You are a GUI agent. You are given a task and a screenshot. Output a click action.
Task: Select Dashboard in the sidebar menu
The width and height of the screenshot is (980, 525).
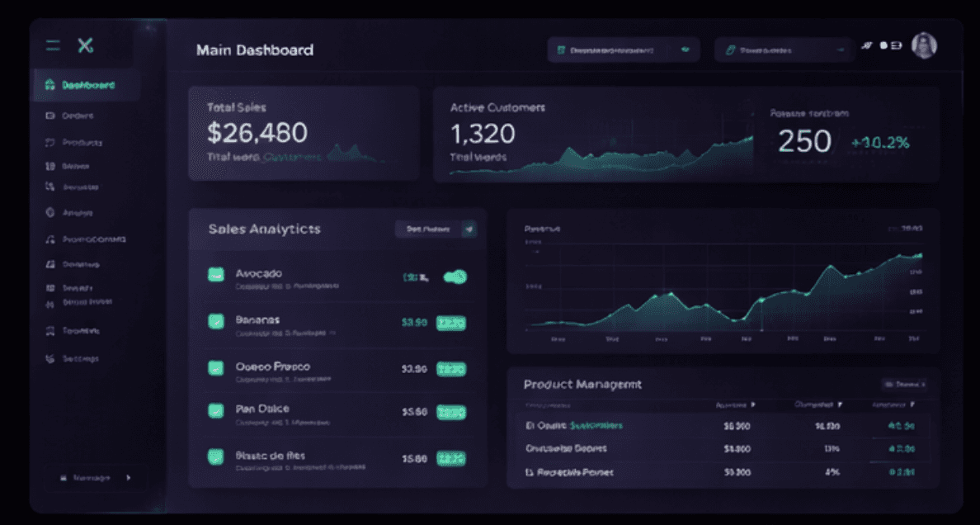[x=82, y=84]
